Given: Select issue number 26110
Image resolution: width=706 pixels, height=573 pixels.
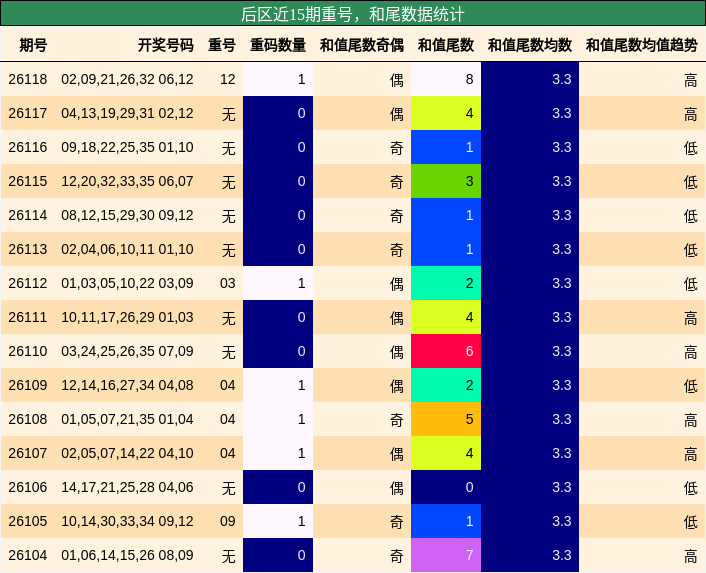Looking at the screenshot, I should click(x=27, y=351).
